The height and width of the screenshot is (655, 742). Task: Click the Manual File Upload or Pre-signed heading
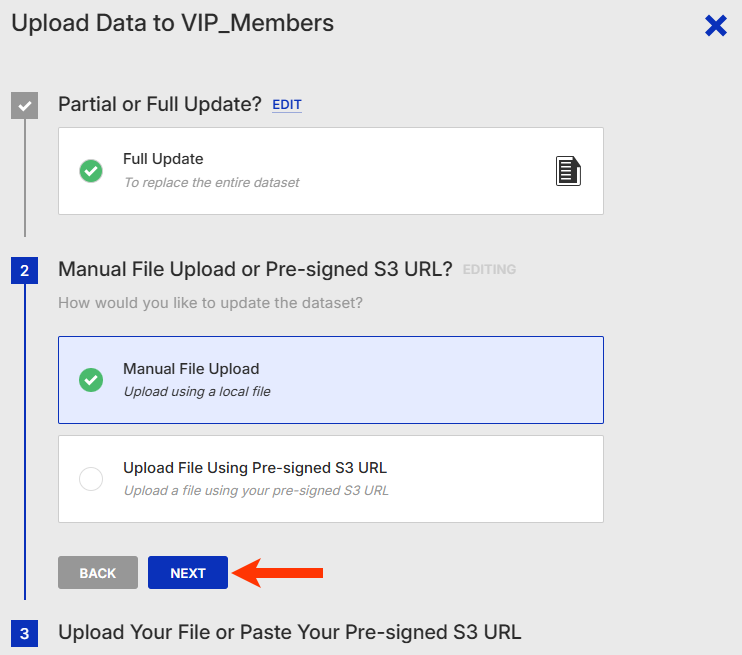pyautogui.click(x=255, y=269)
